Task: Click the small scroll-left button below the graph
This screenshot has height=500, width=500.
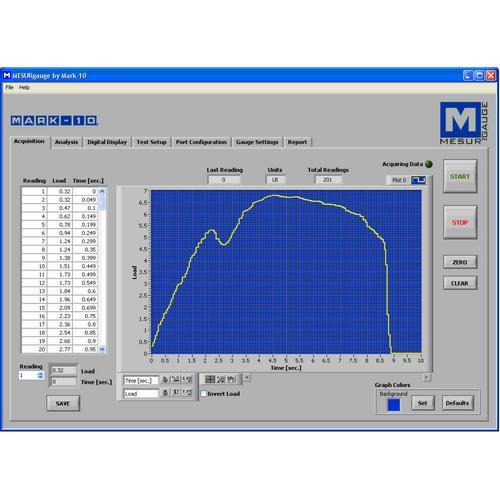Action: pyautogui.click(x=247, y=377)
